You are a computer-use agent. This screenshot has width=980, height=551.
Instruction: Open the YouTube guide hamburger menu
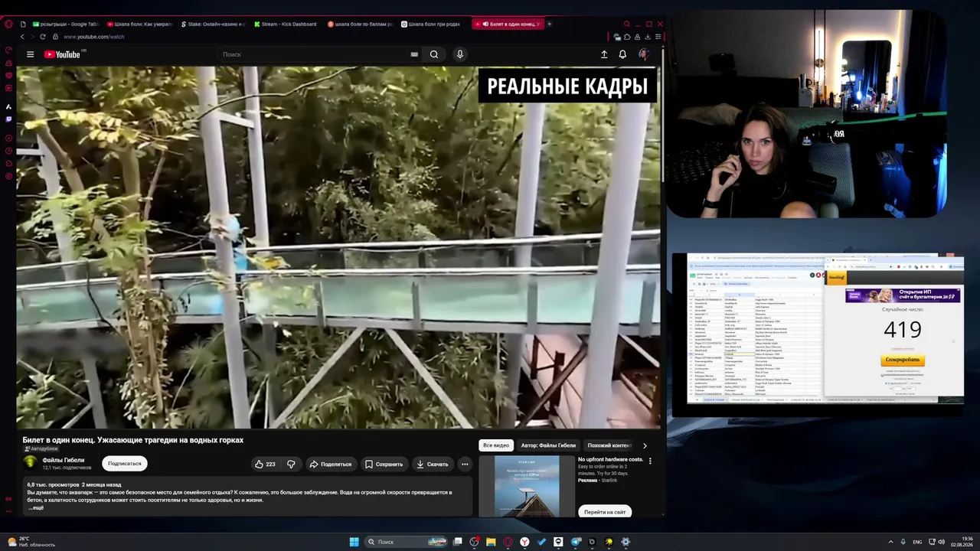31,54
